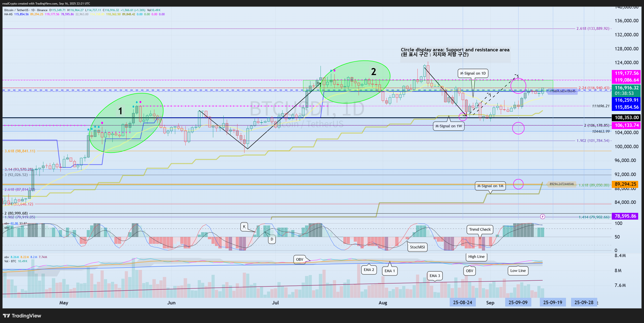The width and height of the screenshot is (644, 323).
Task: Select the 'EMA 3' callout
Action: [x=435, y=276]
